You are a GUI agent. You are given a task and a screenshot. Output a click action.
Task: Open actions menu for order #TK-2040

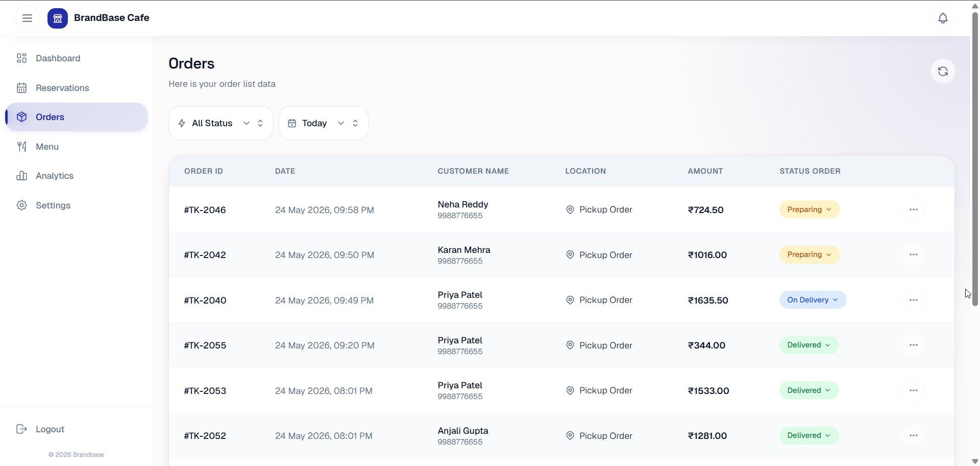click(x=913, y=300)
